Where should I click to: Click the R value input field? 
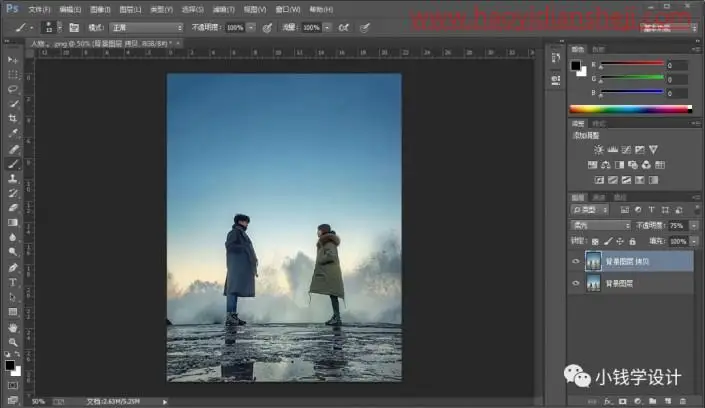coord(677,66)
